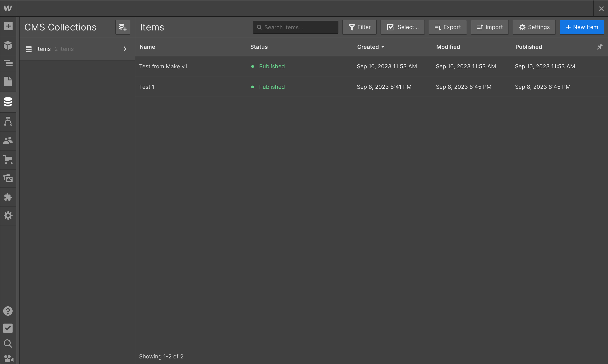Open the Ecommerce cart icon
Viewport: 608px width, 364px height.
(8, 159)
